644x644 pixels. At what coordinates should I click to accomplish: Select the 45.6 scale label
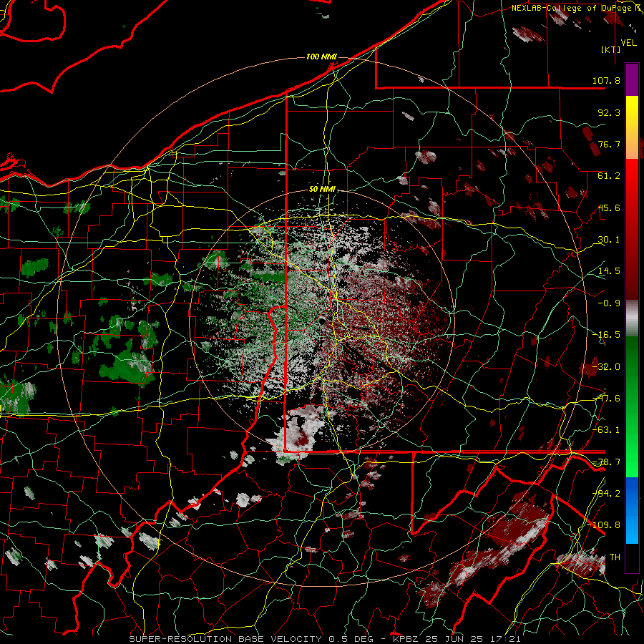click(x=609, y=208)
